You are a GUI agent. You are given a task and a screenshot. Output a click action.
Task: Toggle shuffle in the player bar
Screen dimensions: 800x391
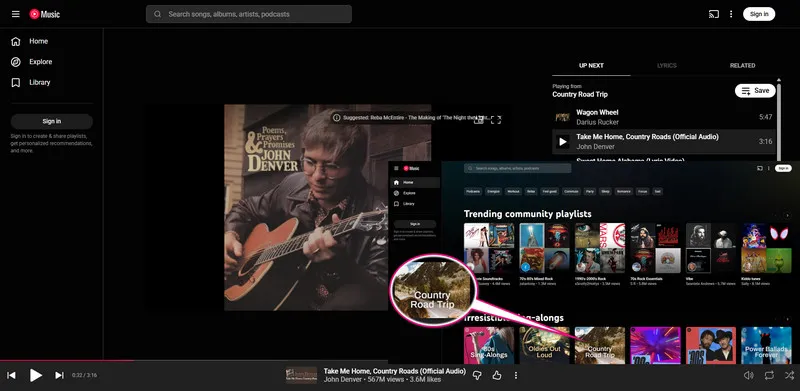point(789,376)
